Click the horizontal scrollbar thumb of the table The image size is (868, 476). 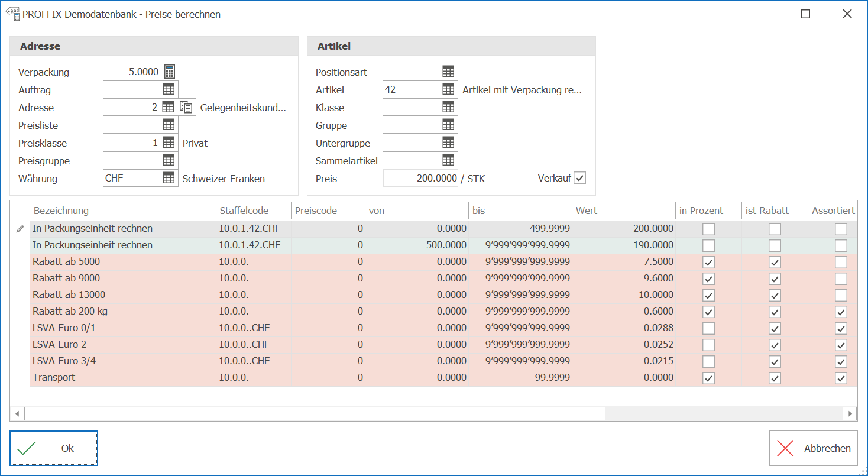coord(315,413)
